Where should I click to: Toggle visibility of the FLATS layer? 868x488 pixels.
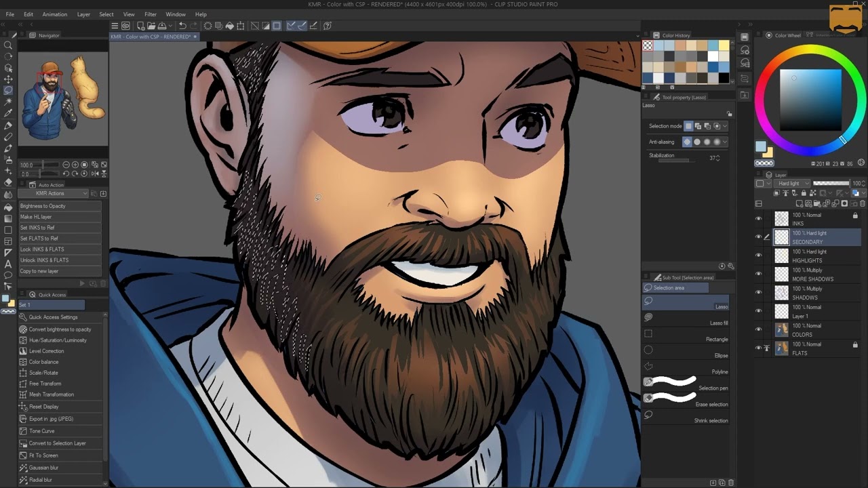(x=758, y=348)
